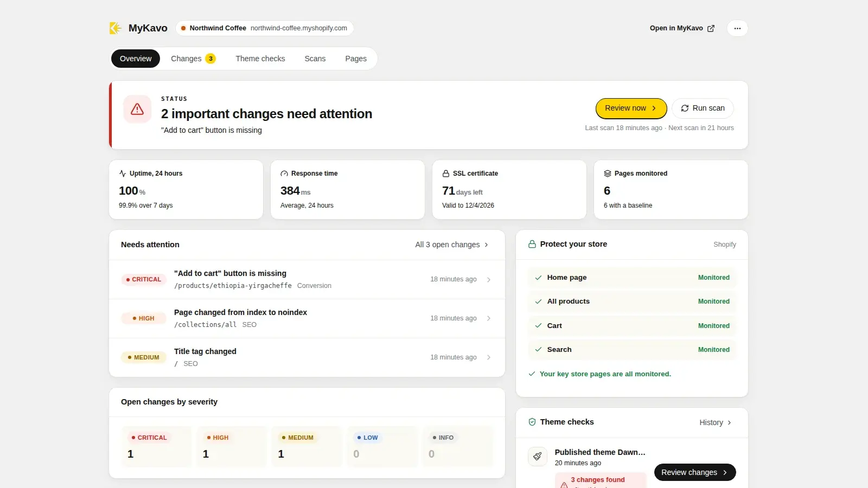
Task: Click the Shopify label in Protect your store
Action: pos(725,245)
